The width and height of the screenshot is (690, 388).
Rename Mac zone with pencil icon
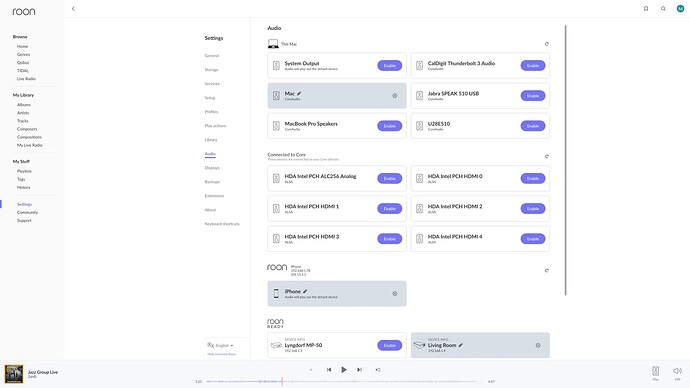(x=299, y=93)
